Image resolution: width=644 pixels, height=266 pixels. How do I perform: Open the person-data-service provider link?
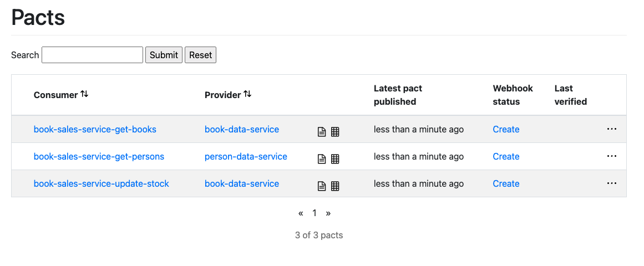246,156
